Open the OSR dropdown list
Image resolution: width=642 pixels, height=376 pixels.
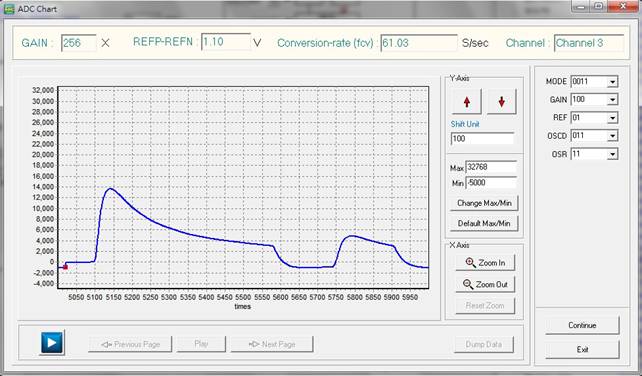click(x=612, y=154)
